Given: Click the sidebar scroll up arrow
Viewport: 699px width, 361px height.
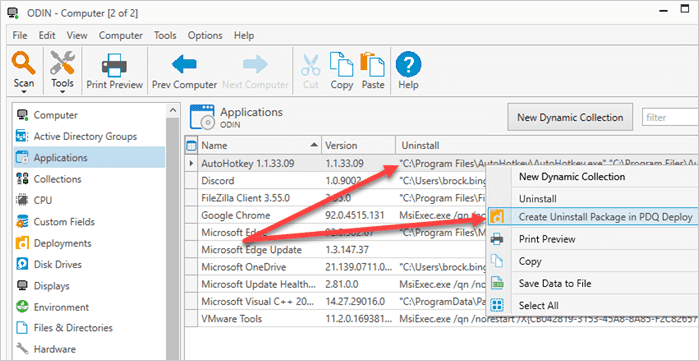Looking at the screenshot, I should [173, 110].
